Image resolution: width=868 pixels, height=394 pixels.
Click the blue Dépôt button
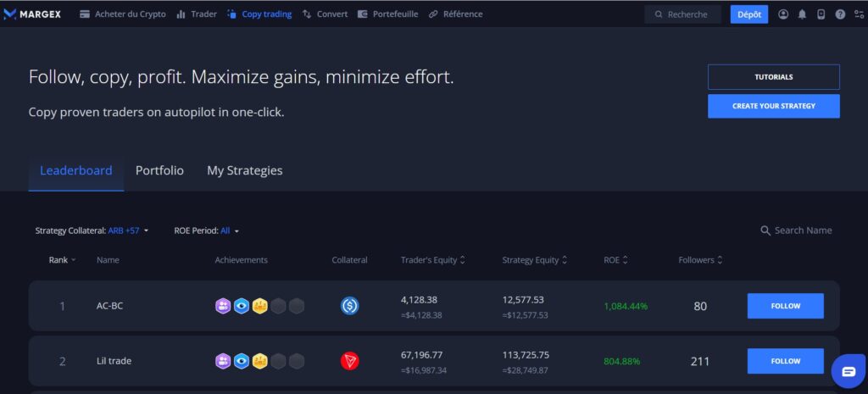tap(749, 14)
